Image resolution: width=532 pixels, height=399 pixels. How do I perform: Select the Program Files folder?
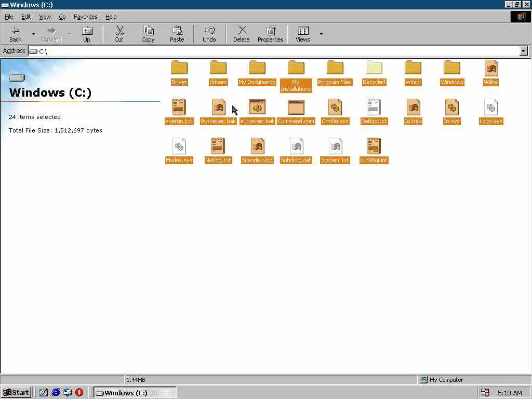(x=335, y=68)
